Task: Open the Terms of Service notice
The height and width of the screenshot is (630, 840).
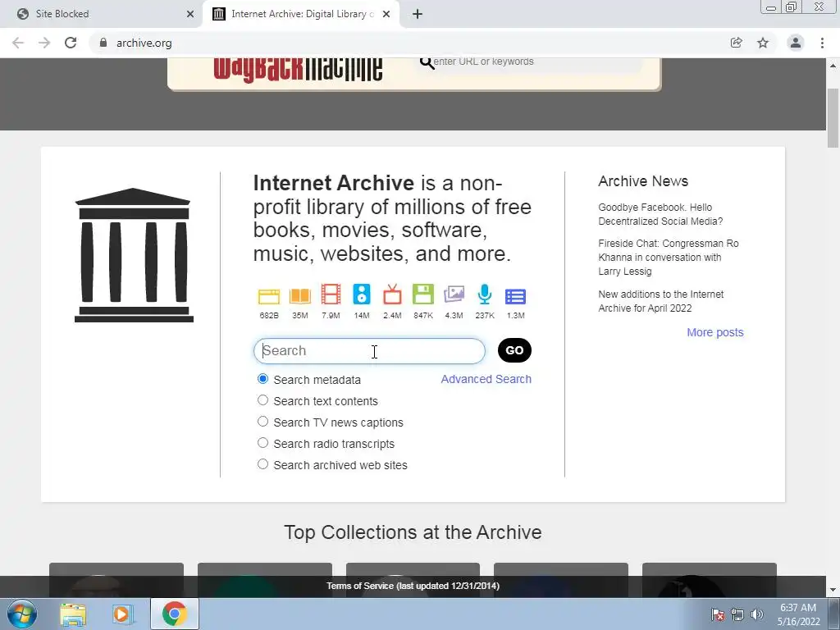Action: pyautogui.click(x=413, y=586)
